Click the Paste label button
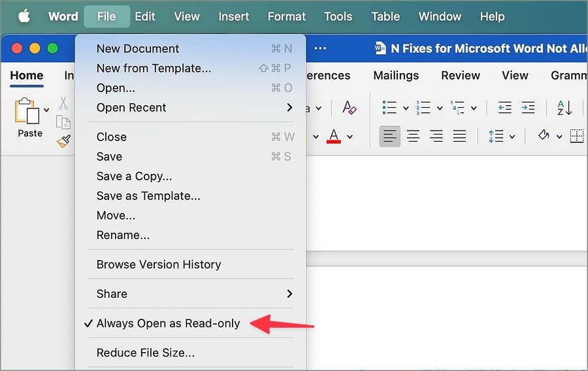The image size is (588, 371). pos(30,133)
